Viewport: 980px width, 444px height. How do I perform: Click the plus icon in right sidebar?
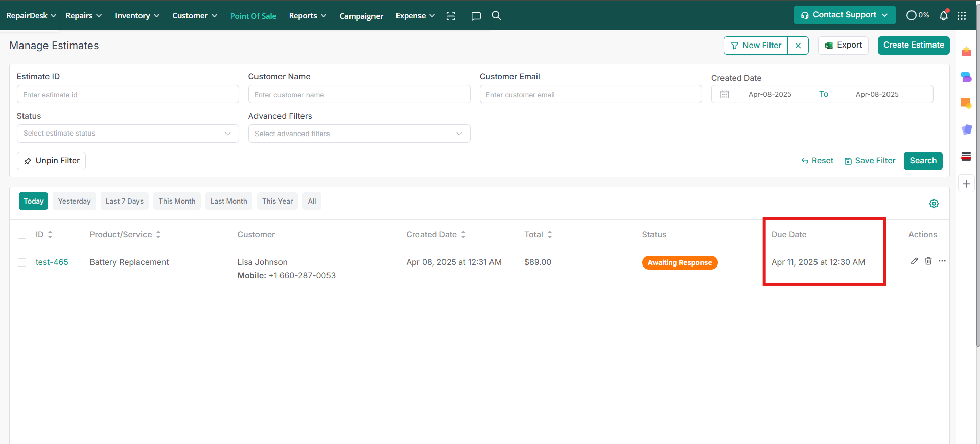point(966,184)
